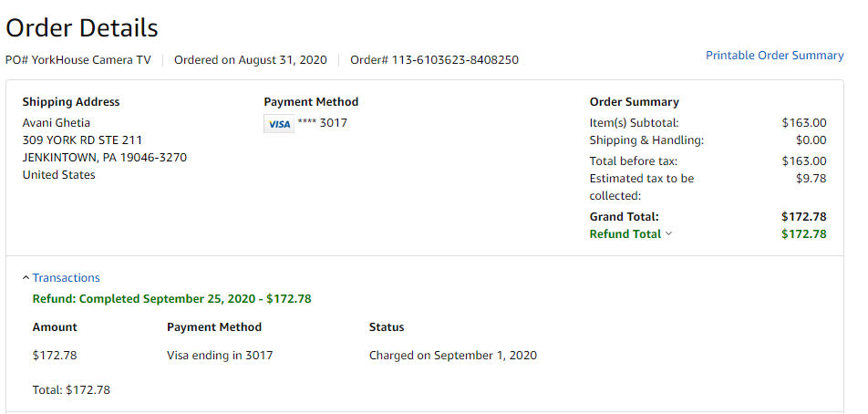
Task: Click the Order Summary heading
Action: coord(634,102)
